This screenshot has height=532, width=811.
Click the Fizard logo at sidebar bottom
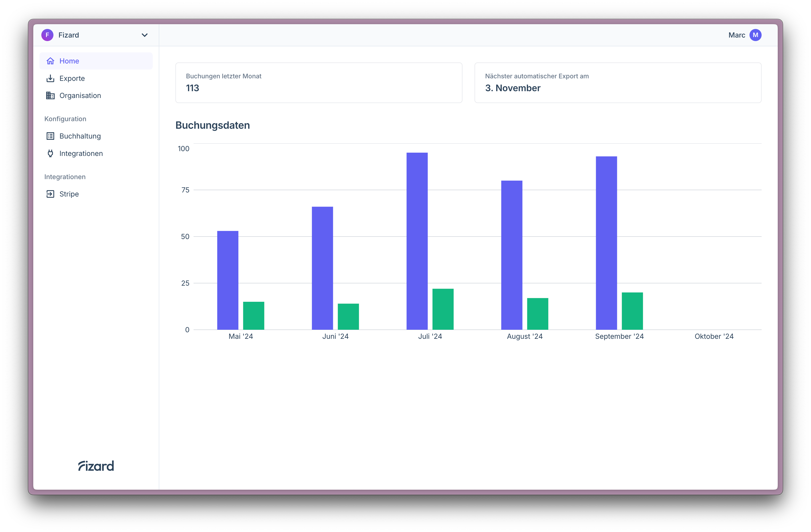pos(96,465)
